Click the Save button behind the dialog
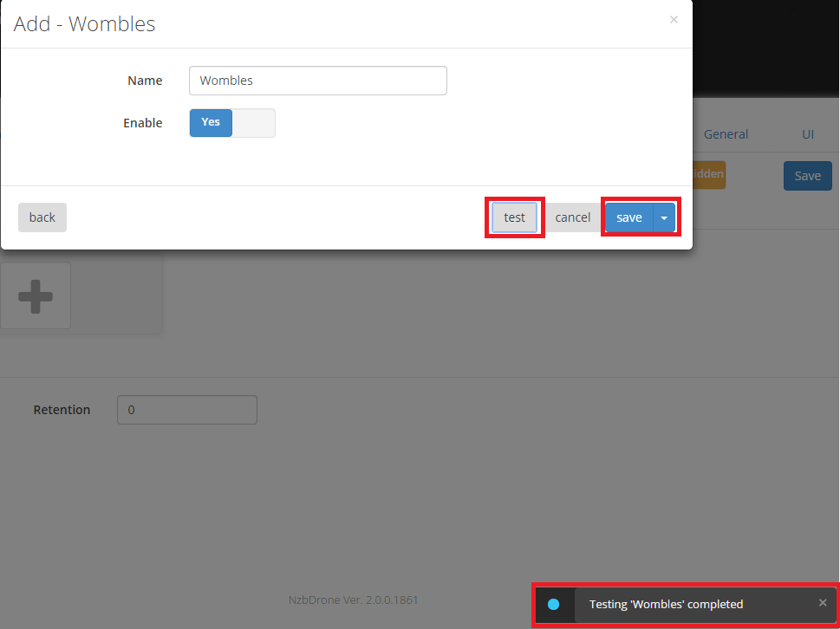This screenshot has height=629, width=840. [x=807, y=176]
